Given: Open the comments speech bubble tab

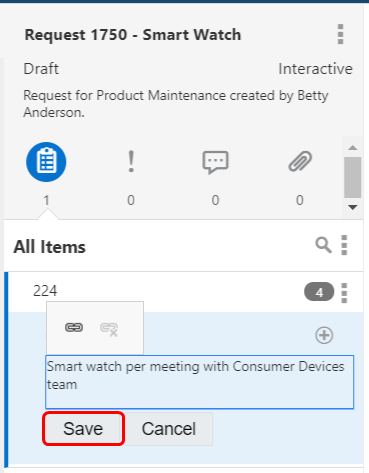Looking at the screenshot, I should (x=215, y=162).
